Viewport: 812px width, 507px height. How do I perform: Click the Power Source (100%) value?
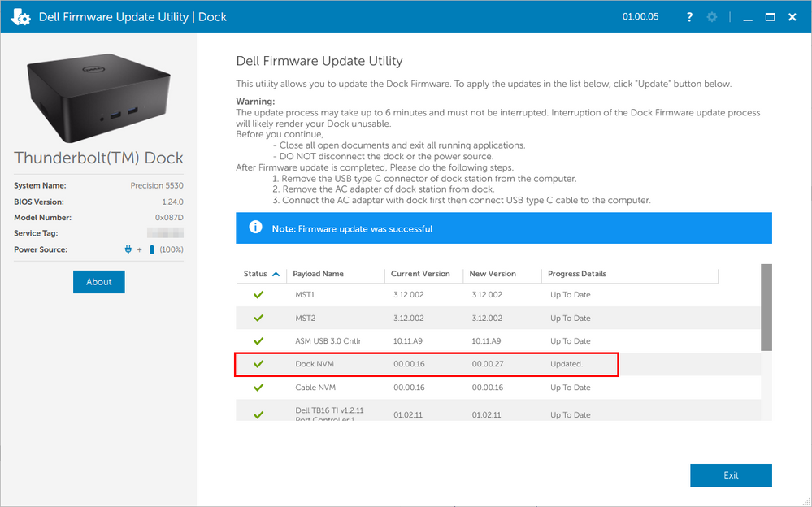pyautogui.click(x=172, y=249)
